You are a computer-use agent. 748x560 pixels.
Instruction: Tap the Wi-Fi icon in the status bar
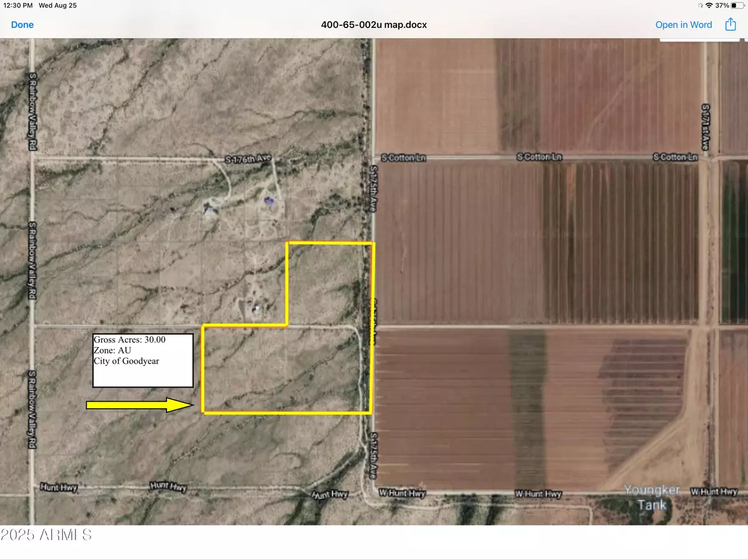pos(709,5)
